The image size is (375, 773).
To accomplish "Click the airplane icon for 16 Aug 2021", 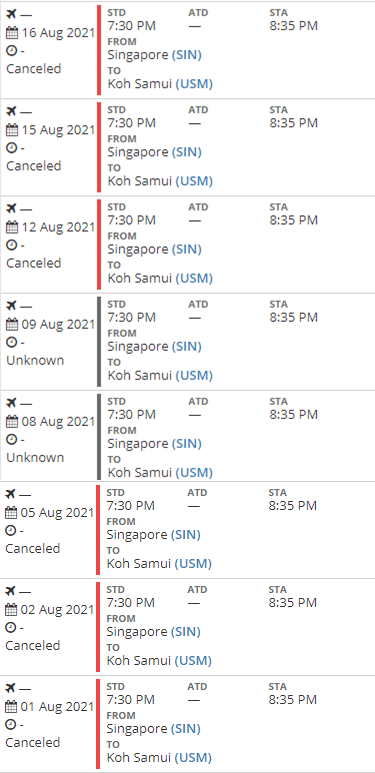I will coord(11,13).
